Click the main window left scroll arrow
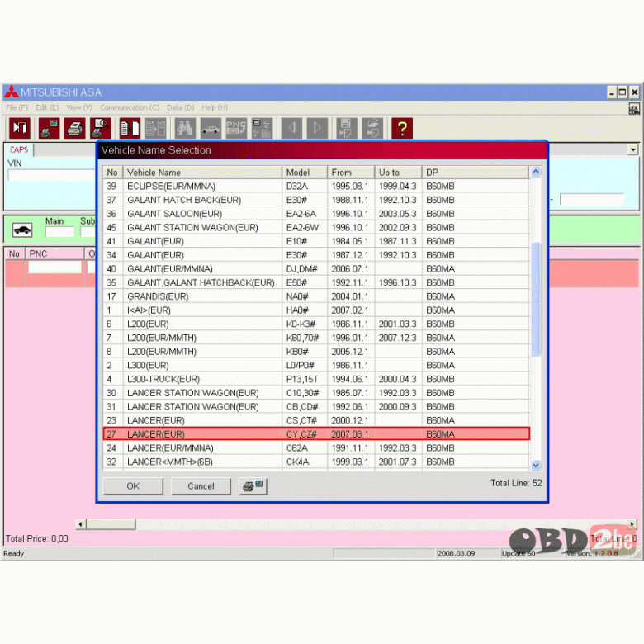This screenshot has height=644, width=644. pyautogui.click(x=81, y=524)
